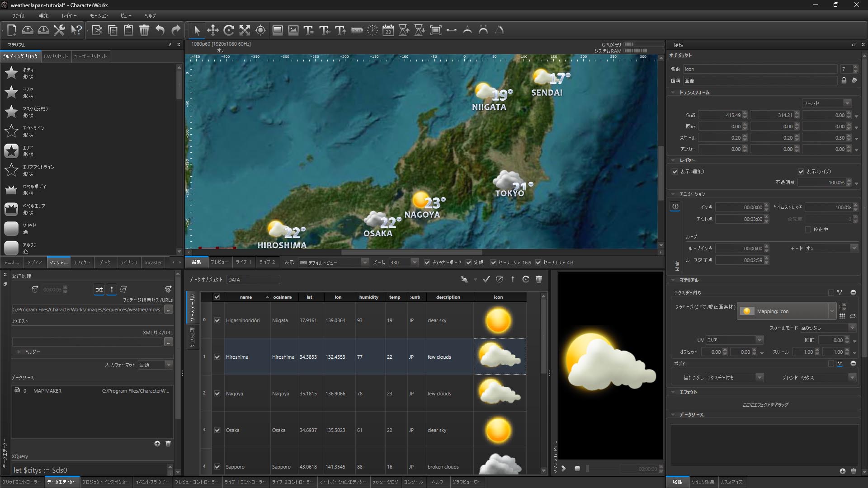Image resolution: width=868 pixels, height=488 pixels.
Task: Collapse the トランスフォーム section
Action: [x=673, y=93]
